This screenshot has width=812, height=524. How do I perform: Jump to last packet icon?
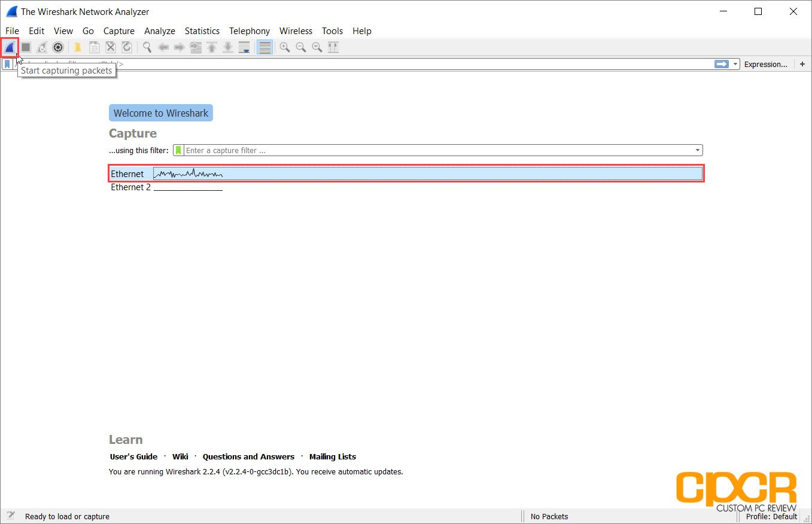tap(227, 47)
